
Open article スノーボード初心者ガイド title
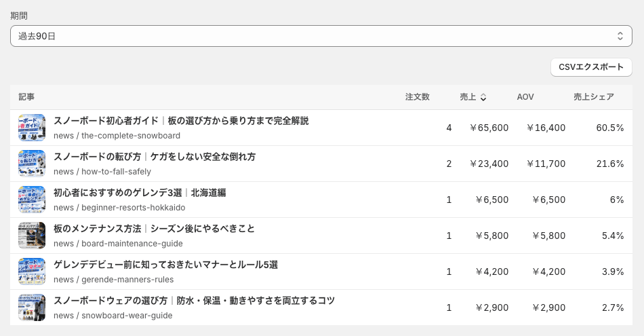pos(181,121)
